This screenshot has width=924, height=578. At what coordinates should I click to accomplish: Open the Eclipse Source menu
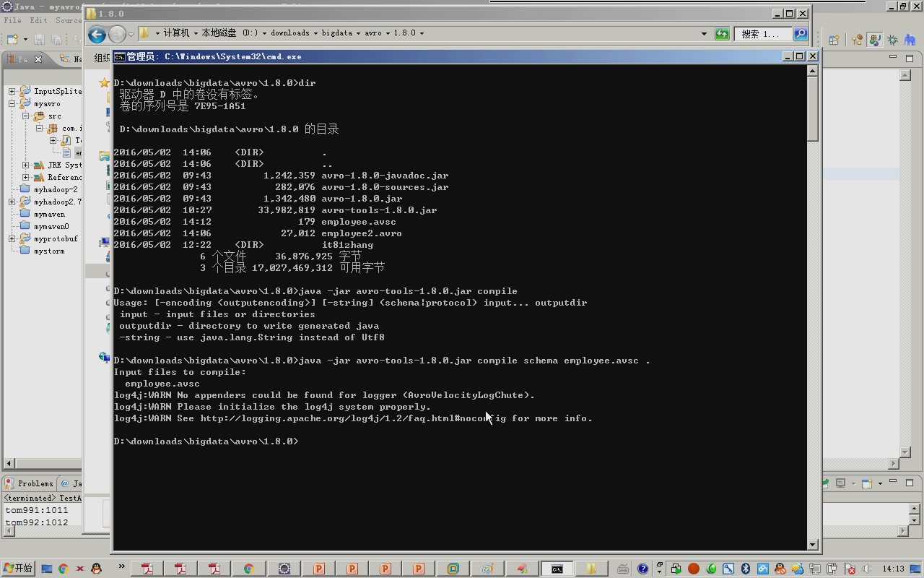69,20
